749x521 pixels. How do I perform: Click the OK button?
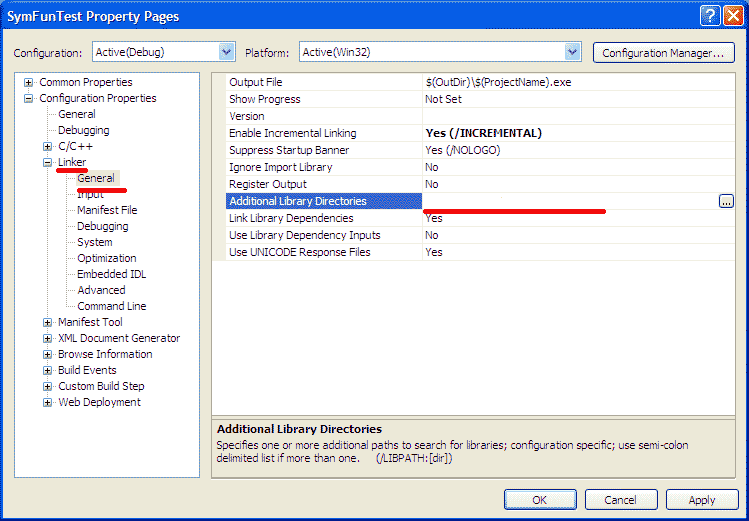click(540, 500)
